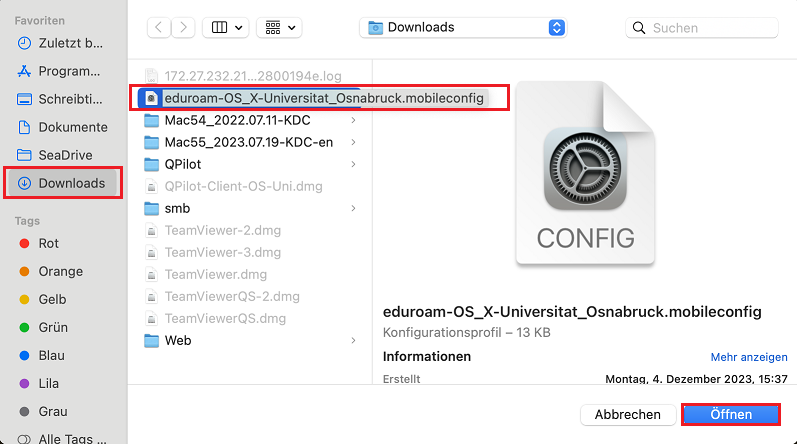Go back with the left chevron button
The image size is (797, 444).
pos(159,27)
